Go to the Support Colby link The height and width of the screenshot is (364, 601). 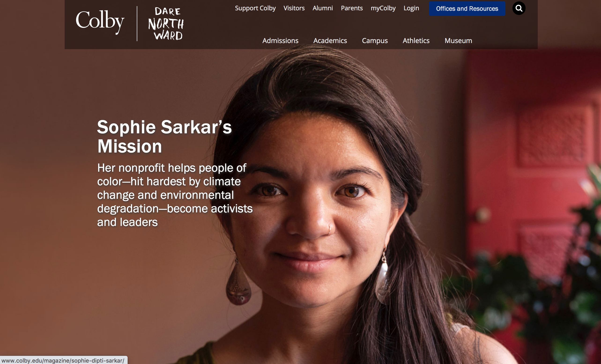(x=255, y=8)
